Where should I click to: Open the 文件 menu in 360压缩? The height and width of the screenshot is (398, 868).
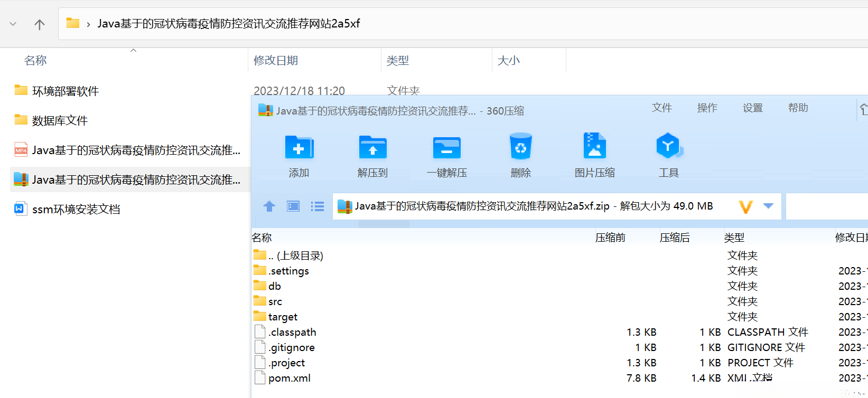[662, 108]
